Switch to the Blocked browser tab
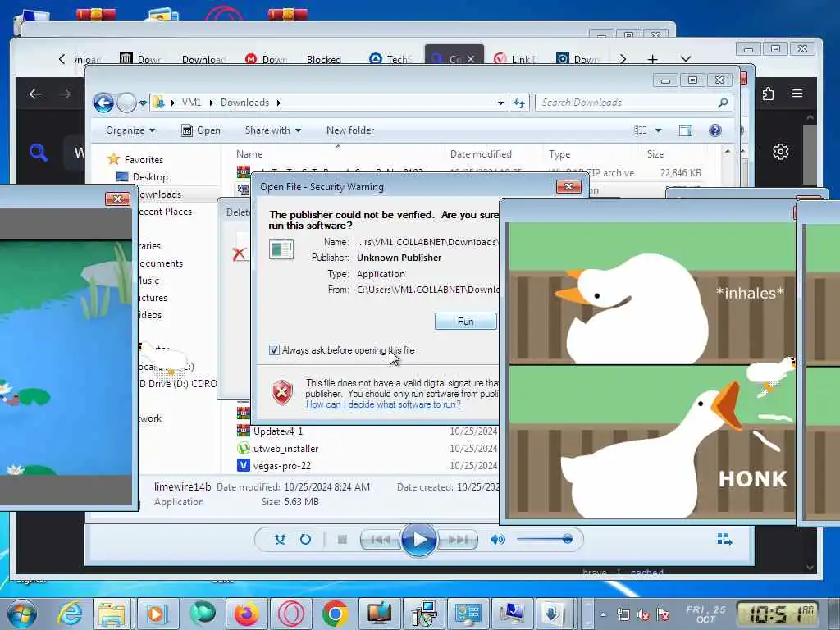Screen dimensions: 840x630 coord(323,59)
